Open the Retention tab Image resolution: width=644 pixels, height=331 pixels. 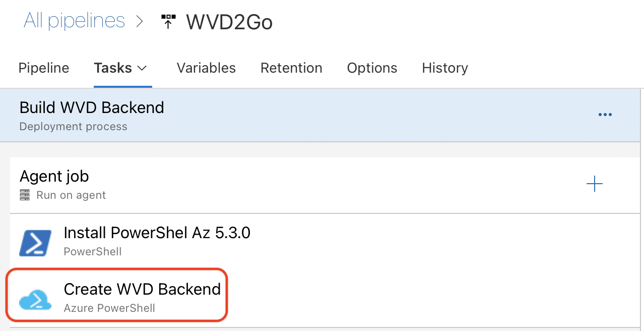[x=291, y=68]
